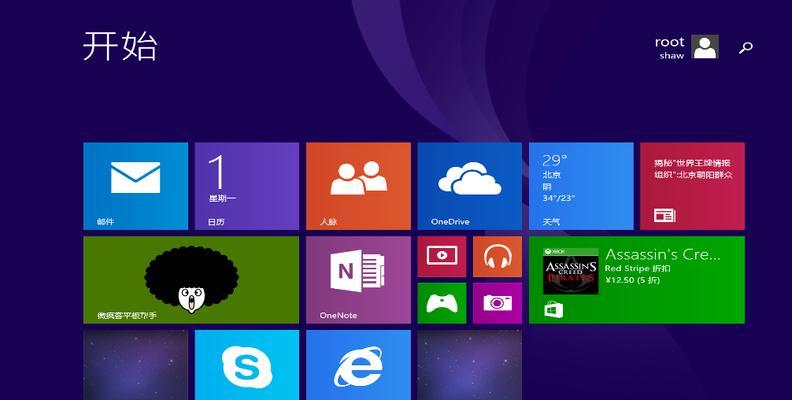
Task: Click the starry tile right of Internet Explorer
Action: (470, 365)
